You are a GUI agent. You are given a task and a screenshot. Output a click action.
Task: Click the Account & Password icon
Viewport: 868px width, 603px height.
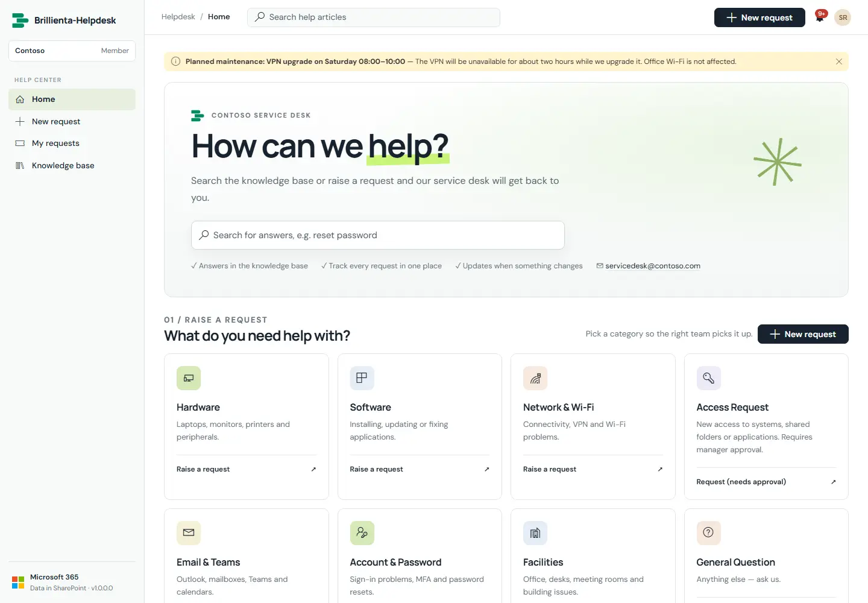[362, 533]
